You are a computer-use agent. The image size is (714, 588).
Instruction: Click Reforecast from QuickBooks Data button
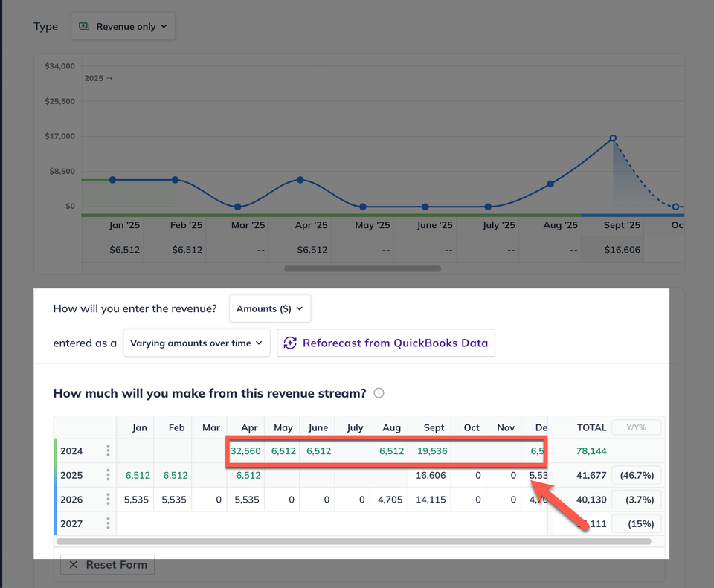pyautogui.click(x=386, y=343)
